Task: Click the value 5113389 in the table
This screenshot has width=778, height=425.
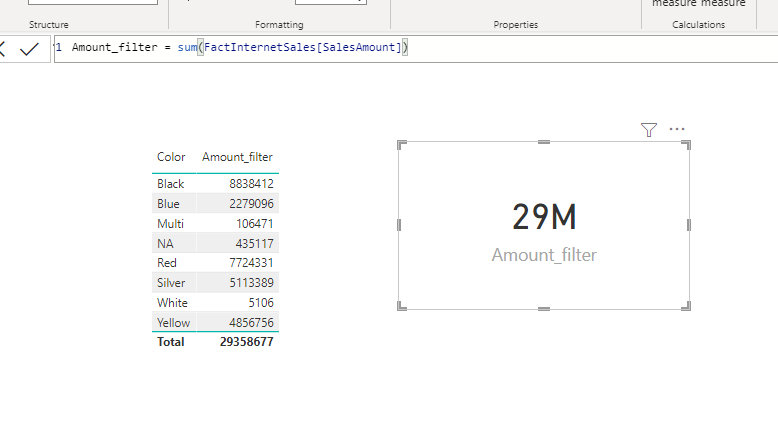Action: click(251, 283)
